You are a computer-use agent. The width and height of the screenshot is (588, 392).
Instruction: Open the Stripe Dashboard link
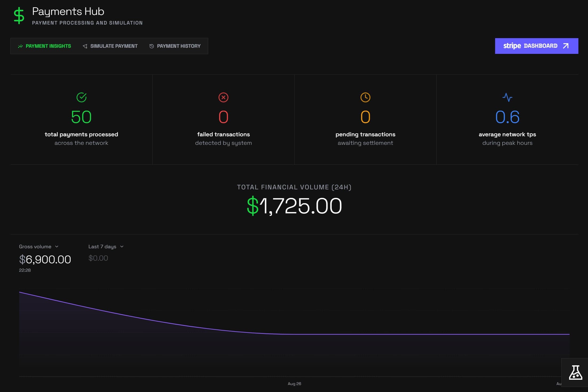536,46
